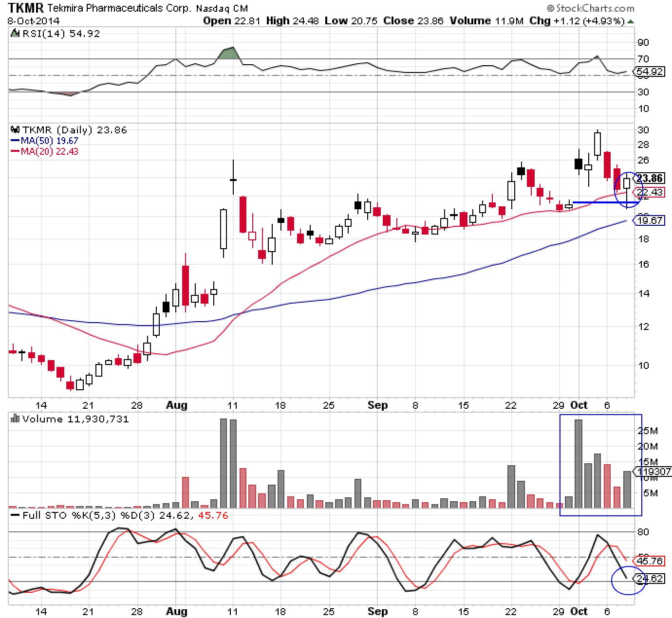The image size is (672, 618).
Task: Click the TKMR ticker symbol in the header
Action: (x=25, y=8)
